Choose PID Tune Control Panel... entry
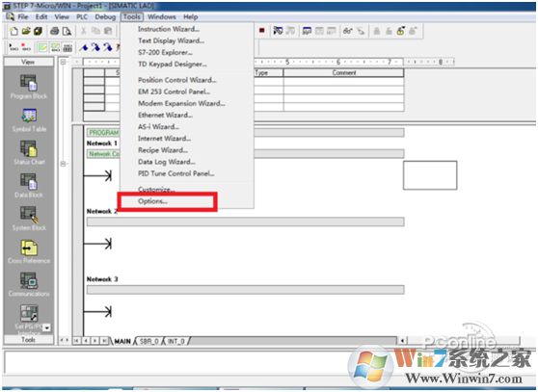538x392 pixels. (x=176, y=173)
